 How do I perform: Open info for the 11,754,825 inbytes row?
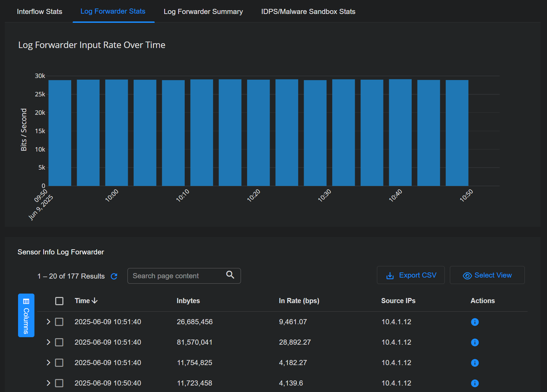474,363
